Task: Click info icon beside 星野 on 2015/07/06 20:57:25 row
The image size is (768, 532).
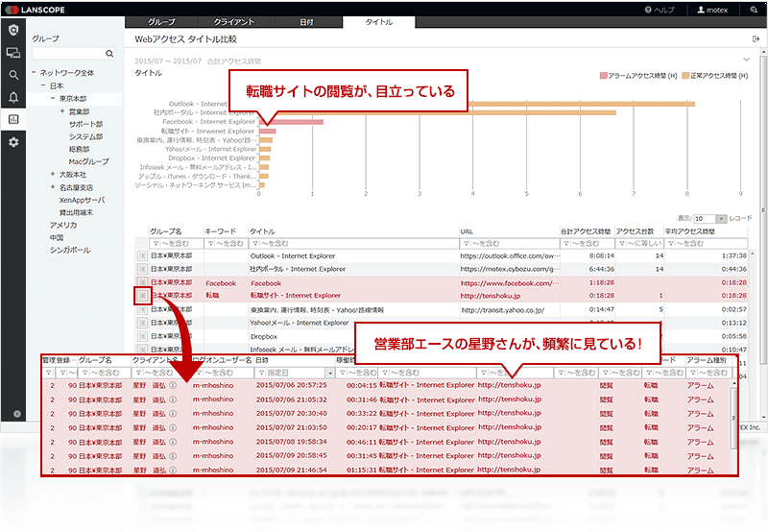Action: pyautogui.click(x=173, y=385)
